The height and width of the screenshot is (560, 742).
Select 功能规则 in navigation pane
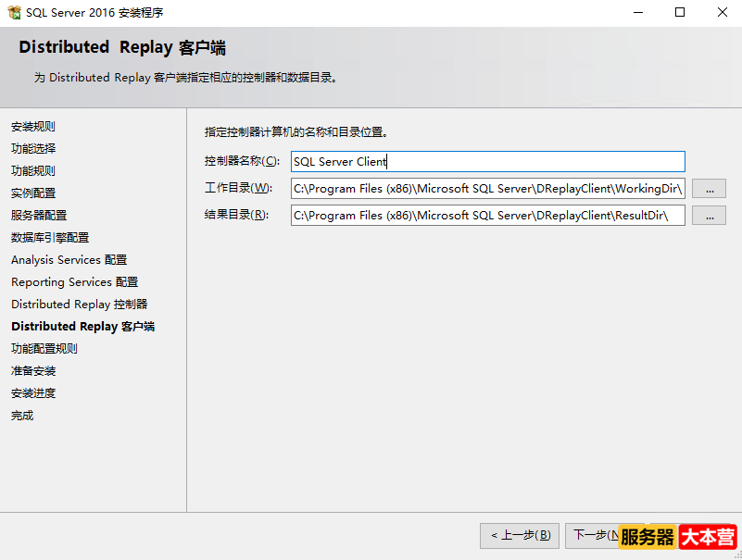pos(32,170)
